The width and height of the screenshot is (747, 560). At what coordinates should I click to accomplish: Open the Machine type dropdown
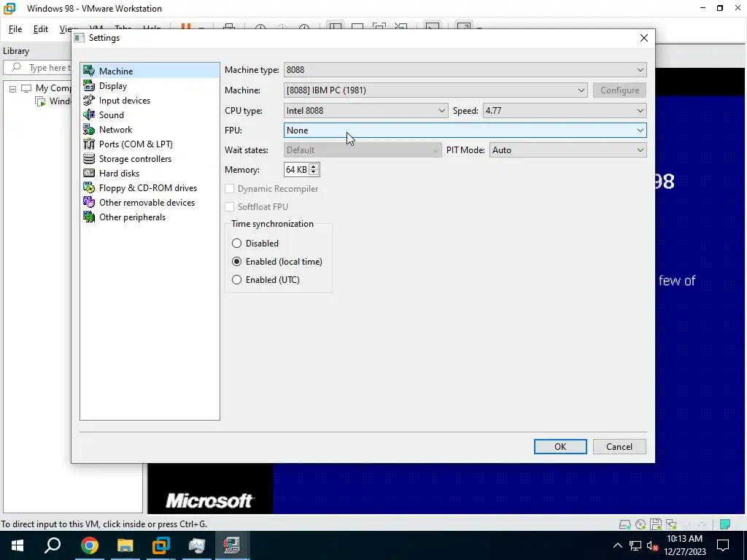pos(465,70)
